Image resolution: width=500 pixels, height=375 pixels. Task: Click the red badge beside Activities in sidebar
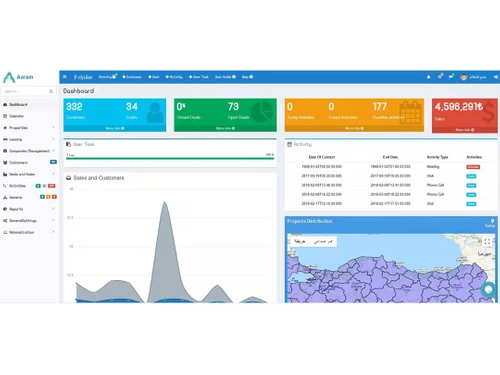coord(52,186)
